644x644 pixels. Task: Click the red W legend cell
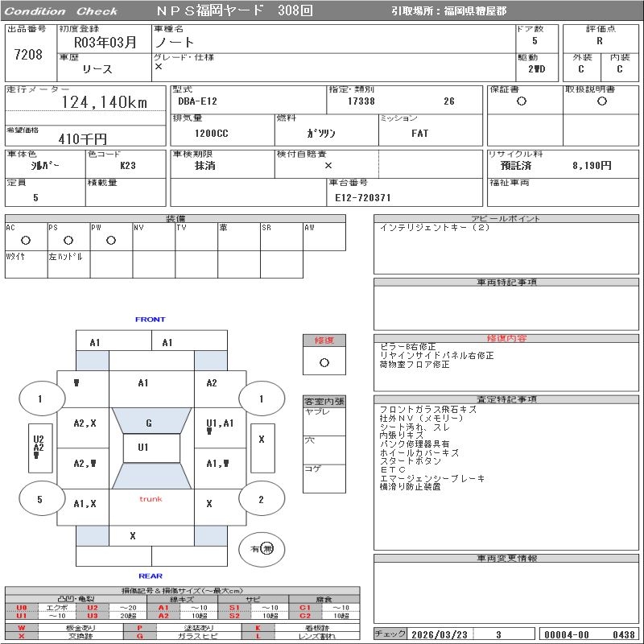pos(22,627)
